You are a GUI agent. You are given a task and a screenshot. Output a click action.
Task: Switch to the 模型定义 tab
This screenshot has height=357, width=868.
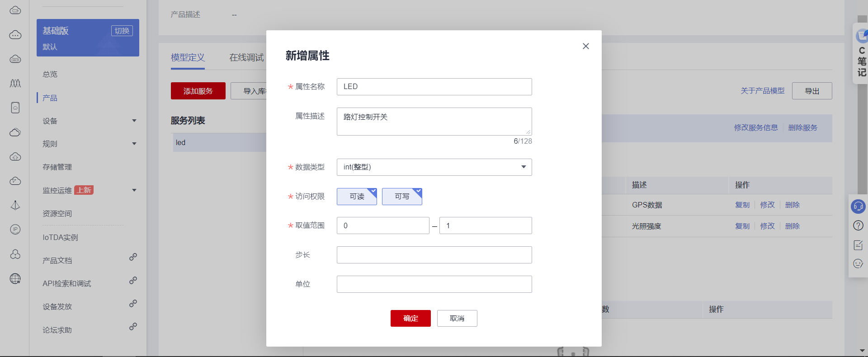(x=188, y=57)
